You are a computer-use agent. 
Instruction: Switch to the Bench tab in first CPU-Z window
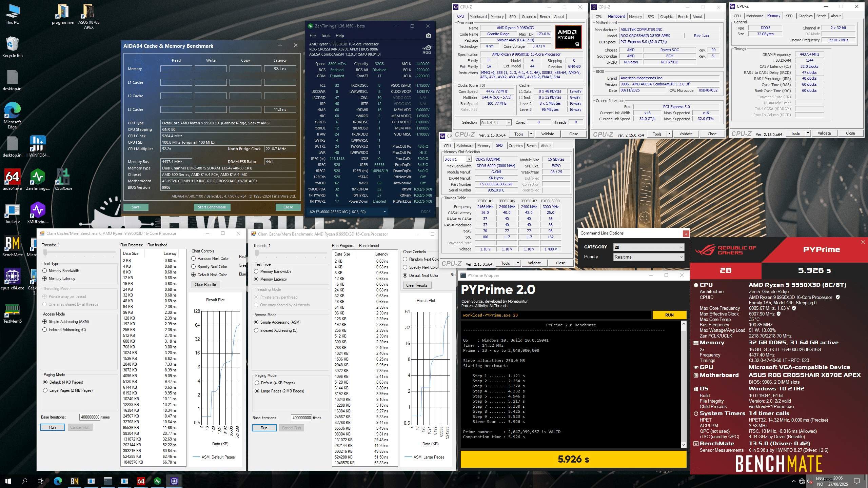(545, 17)
